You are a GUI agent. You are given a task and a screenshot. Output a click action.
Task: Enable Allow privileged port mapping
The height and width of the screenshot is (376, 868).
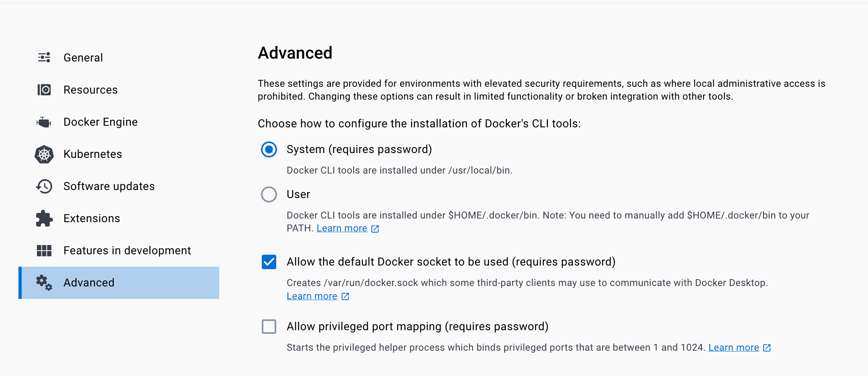(x=269, y=327)
